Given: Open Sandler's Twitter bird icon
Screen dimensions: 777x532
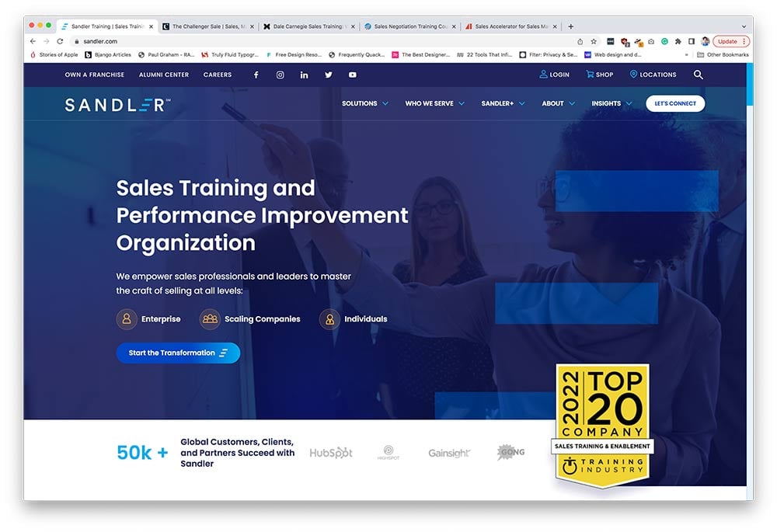Looking at the screenshot, I should [x=329, y=75].
